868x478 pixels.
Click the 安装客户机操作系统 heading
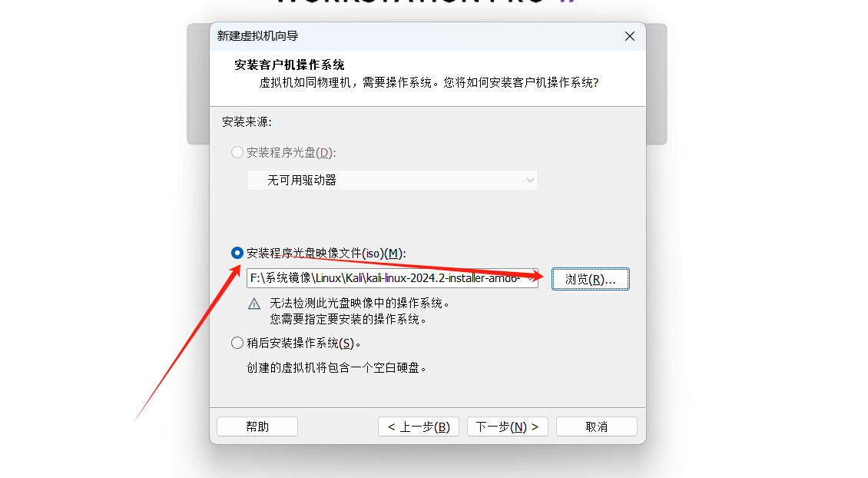coord(289,65)
